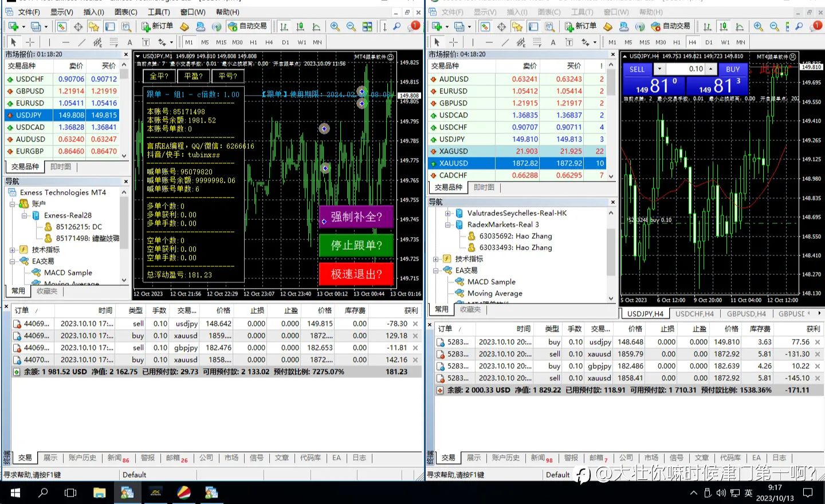Image resolution: width=825 pixels, height=504 pixels.
Task: Open MetaEditor icon in left window toolbar
Action: (x=184, y=26)
